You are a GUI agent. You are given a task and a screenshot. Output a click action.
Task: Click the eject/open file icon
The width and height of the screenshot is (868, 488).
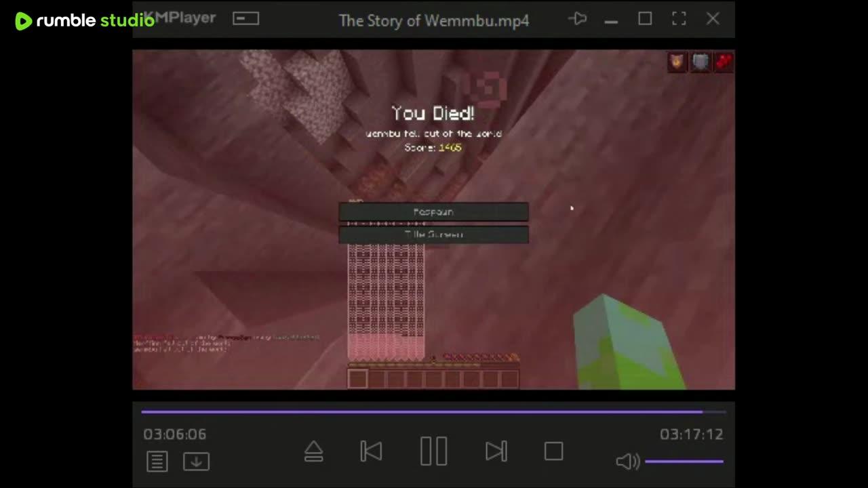313,451
